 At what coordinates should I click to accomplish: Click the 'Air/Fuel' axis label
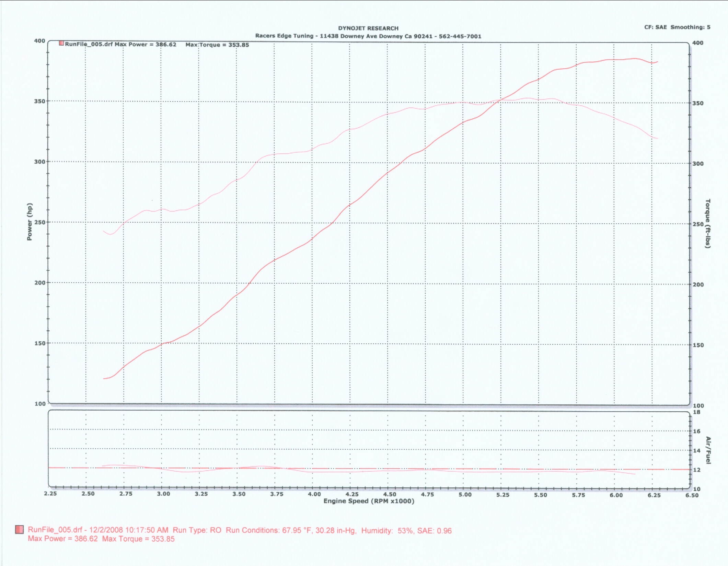point(708,450)
